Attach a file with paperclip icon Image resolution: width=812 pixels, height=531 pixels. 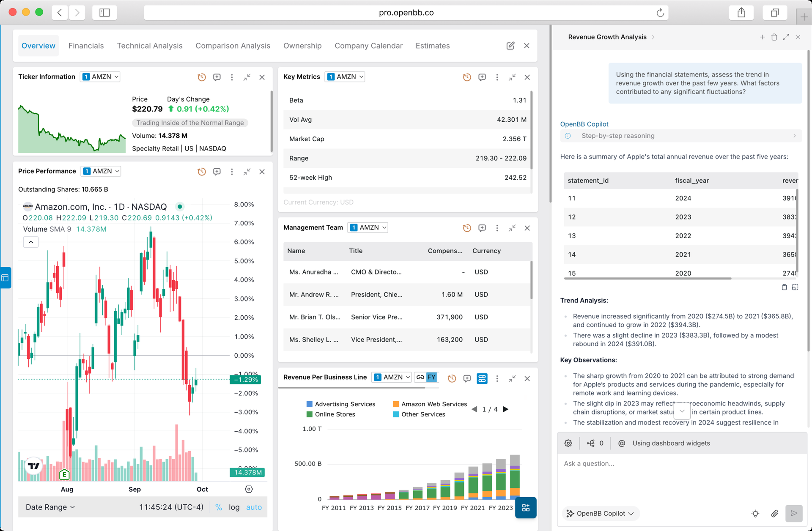tap(774, 514)
